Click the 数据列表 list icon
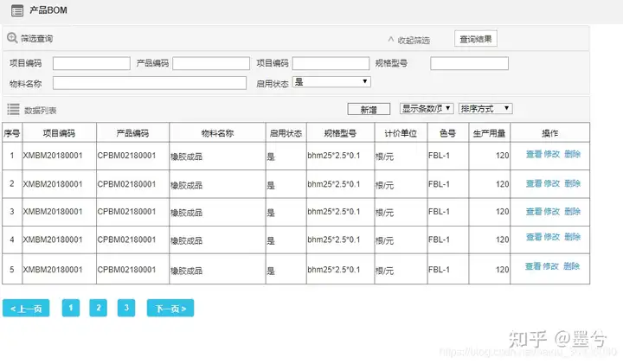 13,109
